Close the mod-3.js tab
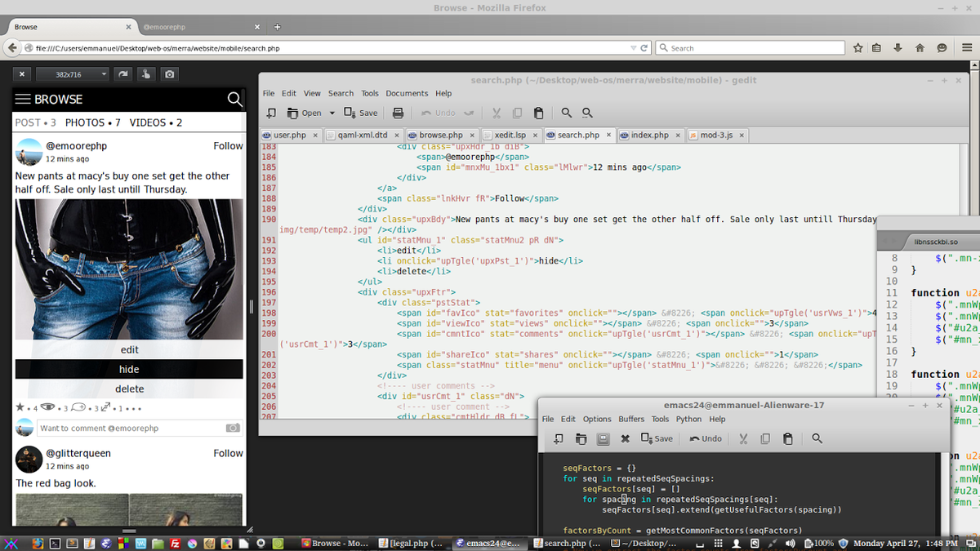 742,135
